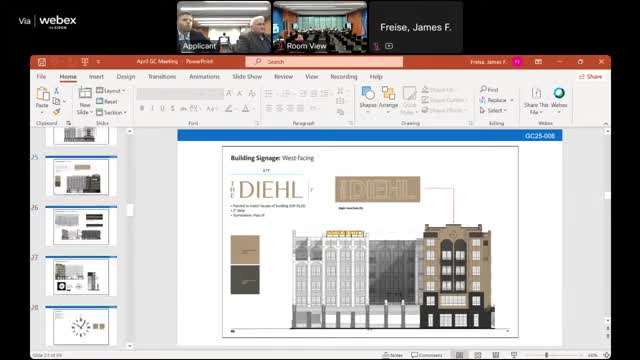
Task: Click the Font Color icon
Action: 246,109
